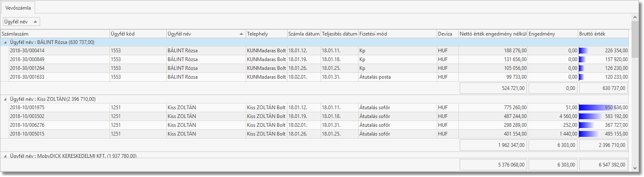Click the Ügyfél név grouping chip
This screenshot has width=644, height=177.
[16, 21]
